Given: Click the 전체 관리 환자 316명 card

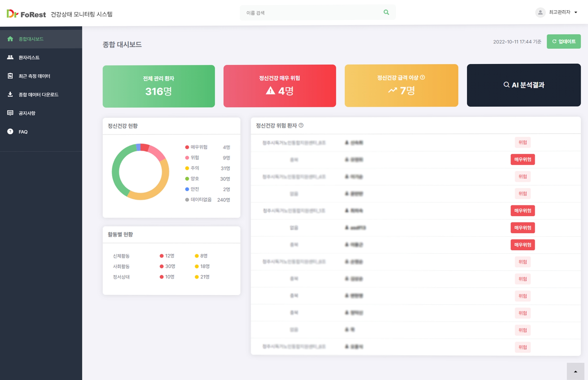Looking at the screenshot, I should (x=159, y=86).
